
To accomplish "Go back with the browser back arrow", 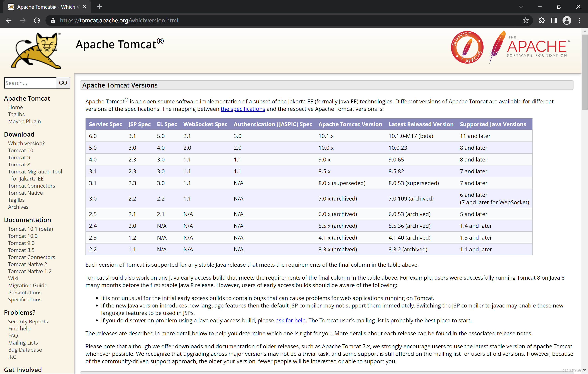I will pyautogui.click(x=9, y=21).
